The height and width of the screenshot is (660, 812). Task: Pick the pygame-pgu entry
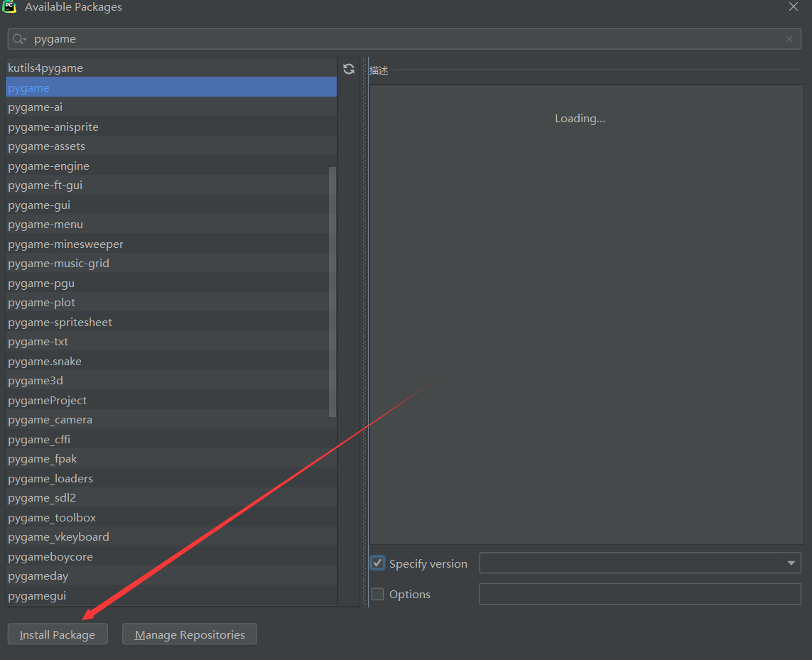tap(171, 283)
